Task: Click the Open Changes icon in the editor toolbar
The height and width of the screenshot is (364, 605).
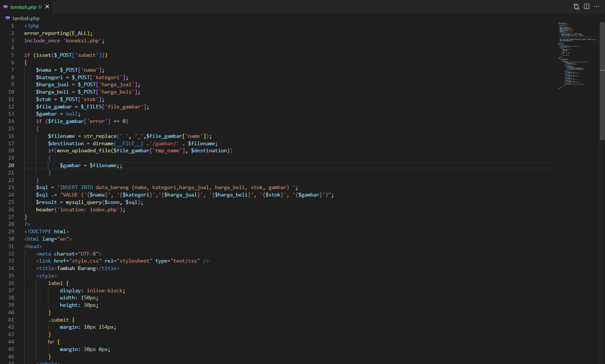Action: pyautogui.click(x=576, y=6)
